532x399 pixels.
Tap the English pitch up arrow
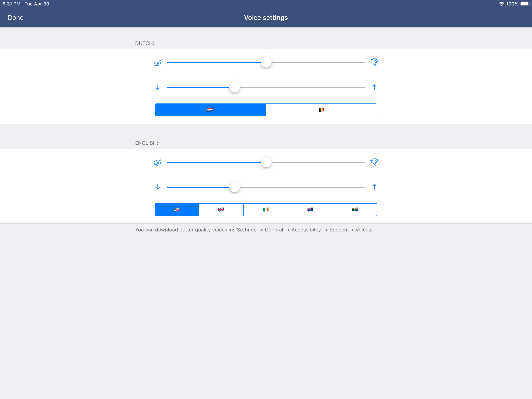click(x=374, y=187)
